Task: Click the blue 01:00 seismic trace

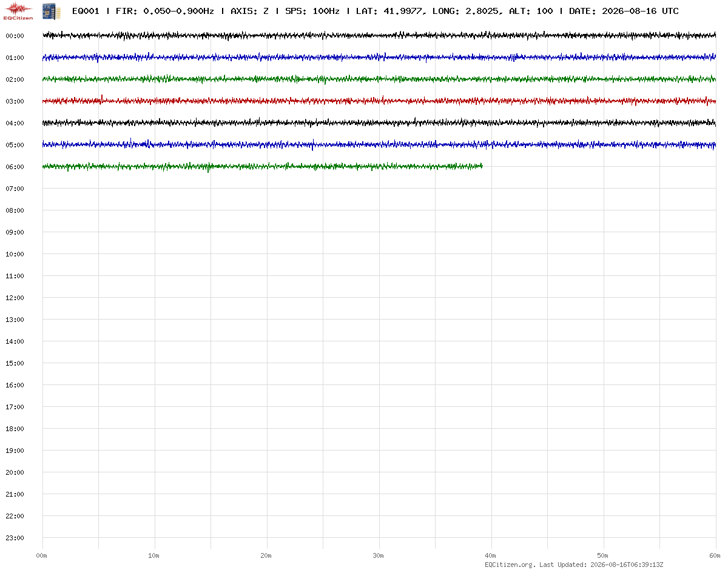Action: 379,57
